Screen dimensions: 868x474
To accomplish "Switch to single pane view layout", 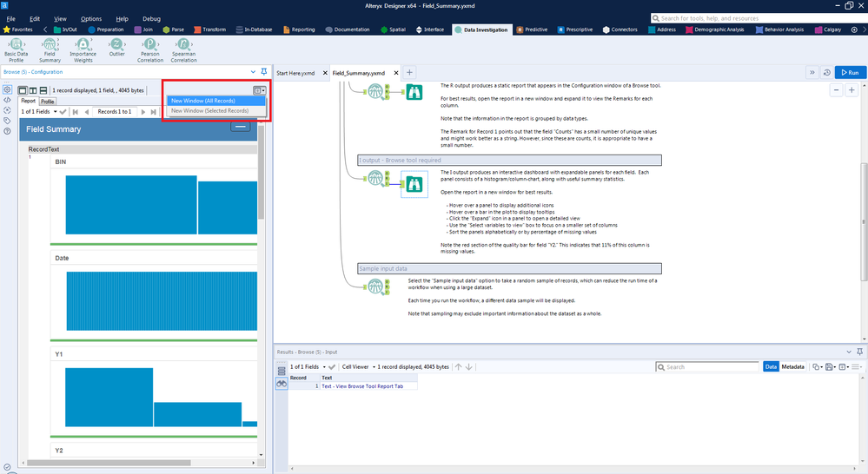I will [23, 90].
